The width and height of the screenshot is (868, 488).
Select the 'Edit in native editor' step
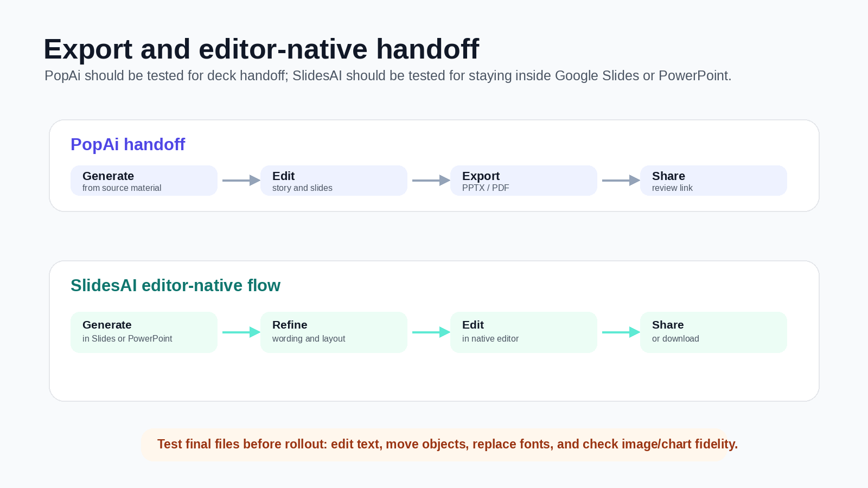pos(524,332)
